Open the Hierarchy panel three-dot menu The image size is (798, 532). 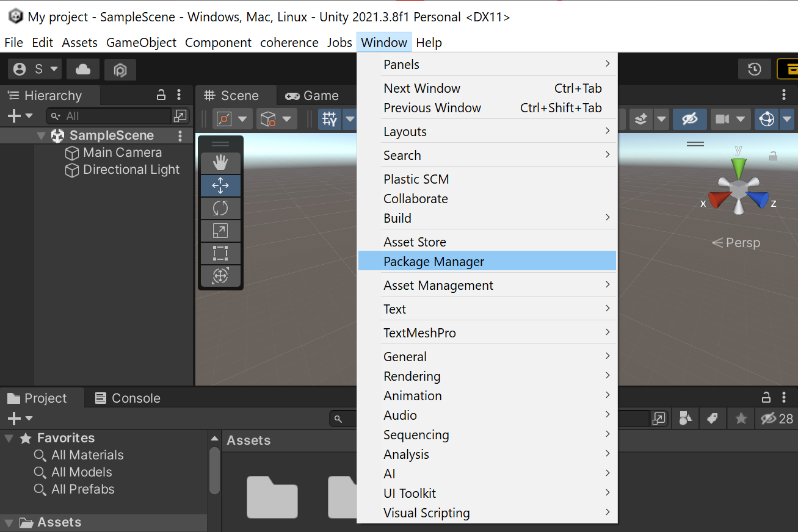pyautogui.click(x=179, y=95)
